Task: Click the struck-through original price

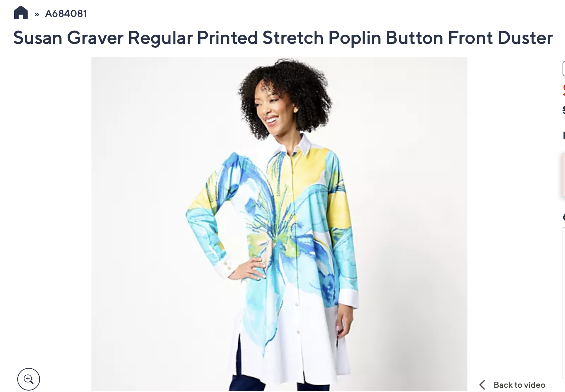Action: pos(564,110)
